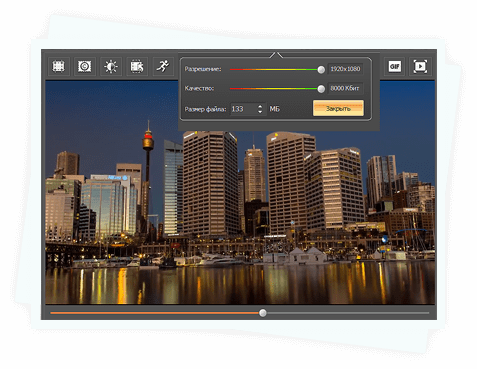Click the playback position knob on timeline

click(x=263, y=313)
